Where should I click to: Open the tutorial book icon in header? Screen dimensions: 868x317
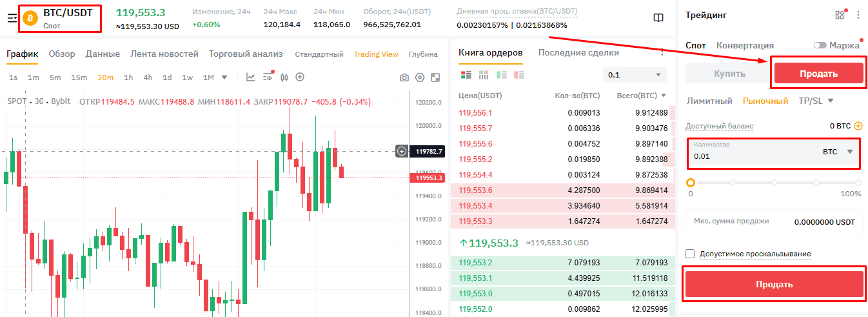pyautogui.click(x=658, y=18)
